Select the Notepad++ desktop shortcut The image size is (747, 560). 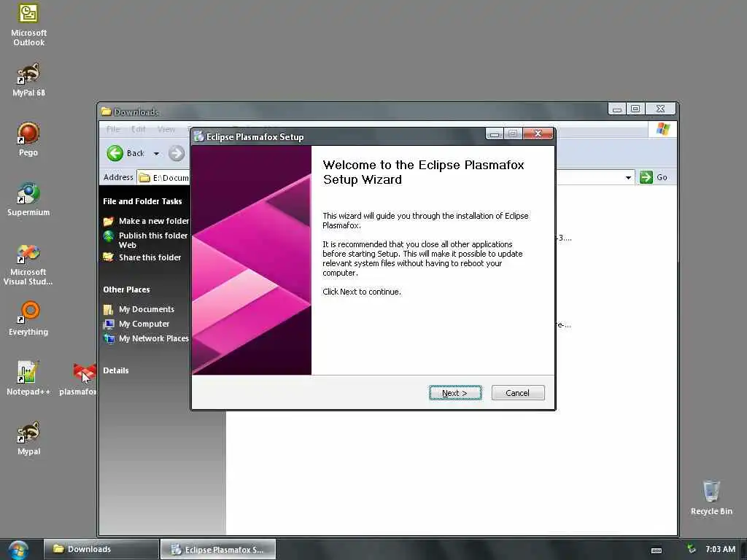28,378
